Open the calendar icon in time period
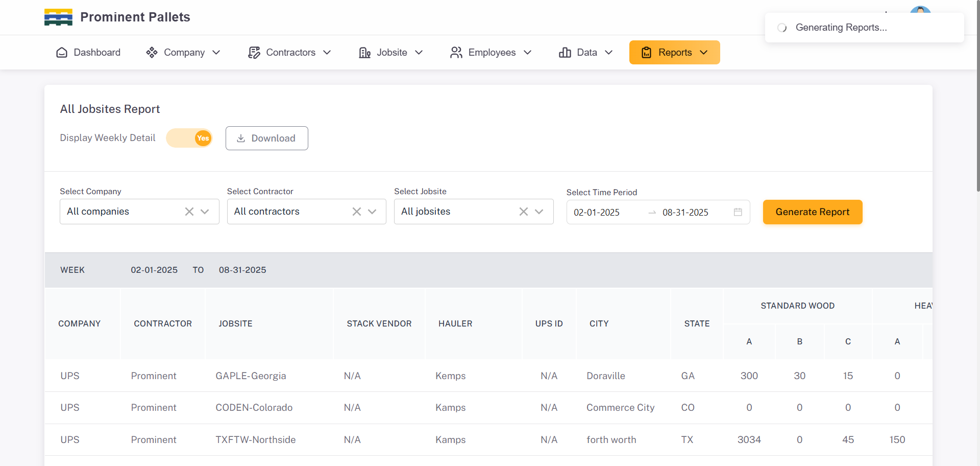 point(738,212)
